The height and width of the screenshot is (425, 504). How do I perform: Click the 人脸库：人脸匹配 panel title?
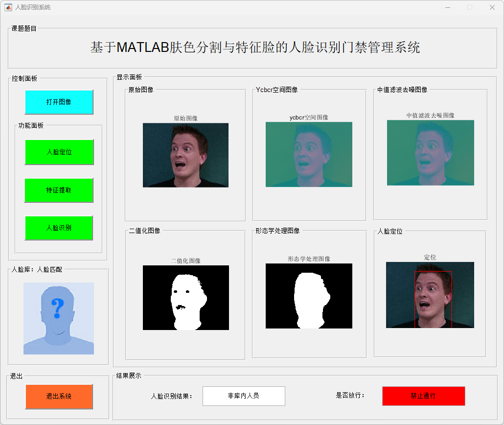pos(37,270)
